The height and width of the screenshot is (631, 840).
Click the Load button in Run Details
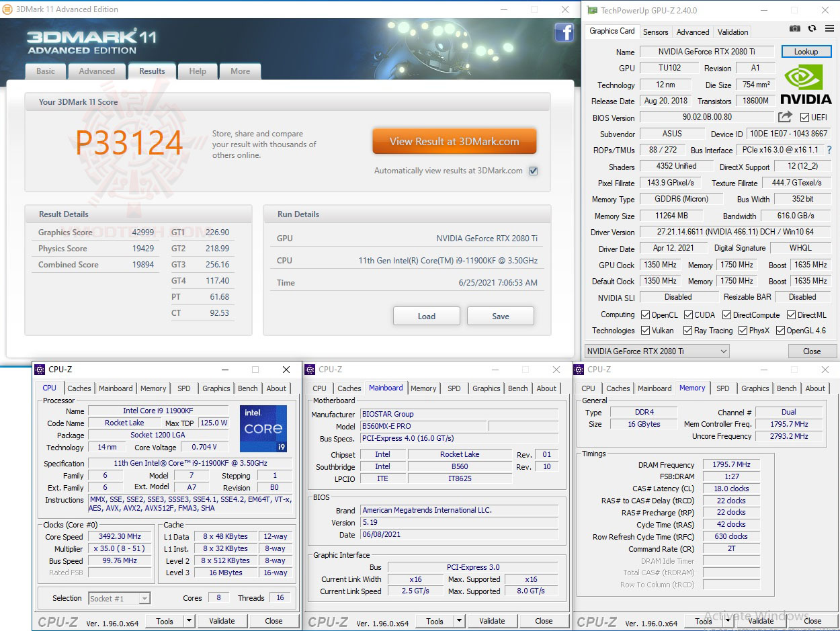click(x=427, y=316)
